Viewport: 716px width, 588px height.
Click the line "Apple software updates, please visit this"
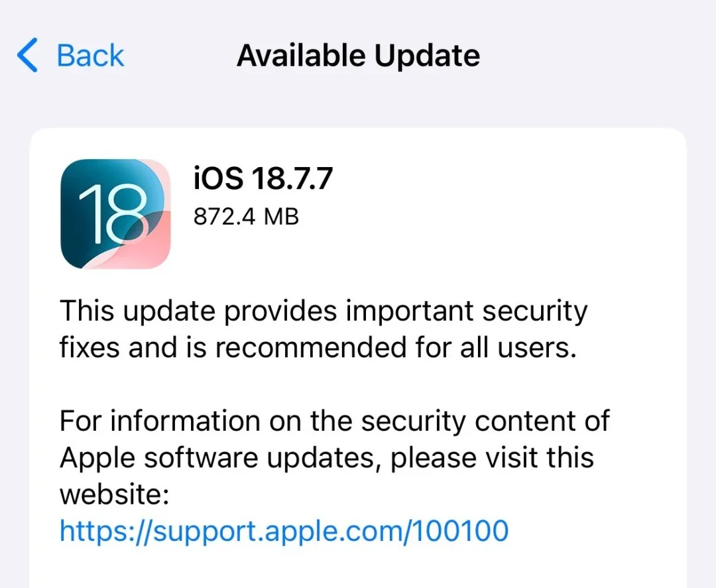pyautogui.click(x=327, y=458)
